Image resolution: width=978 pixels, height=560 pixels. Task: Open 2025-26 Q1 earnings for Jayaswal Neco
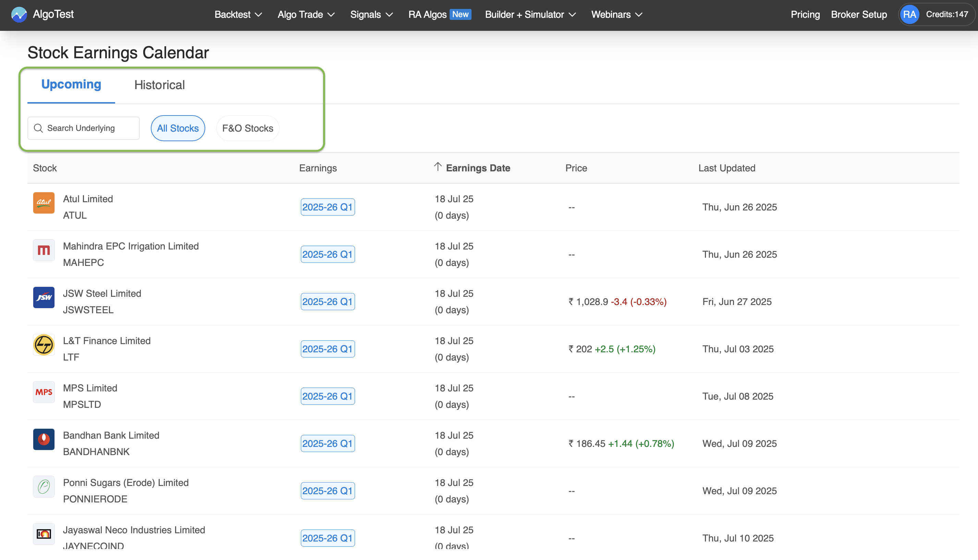(x=327, y=538)
